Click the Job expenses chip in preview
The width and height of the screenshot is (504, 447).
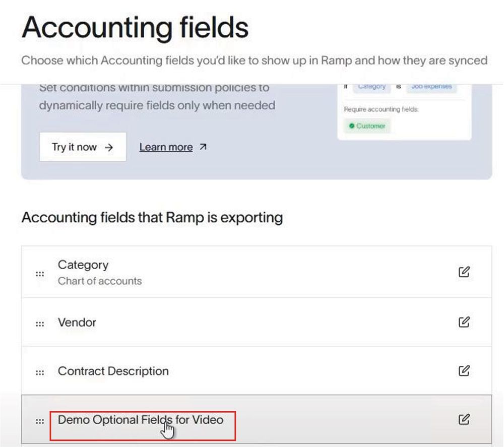(x=431, y=87)
